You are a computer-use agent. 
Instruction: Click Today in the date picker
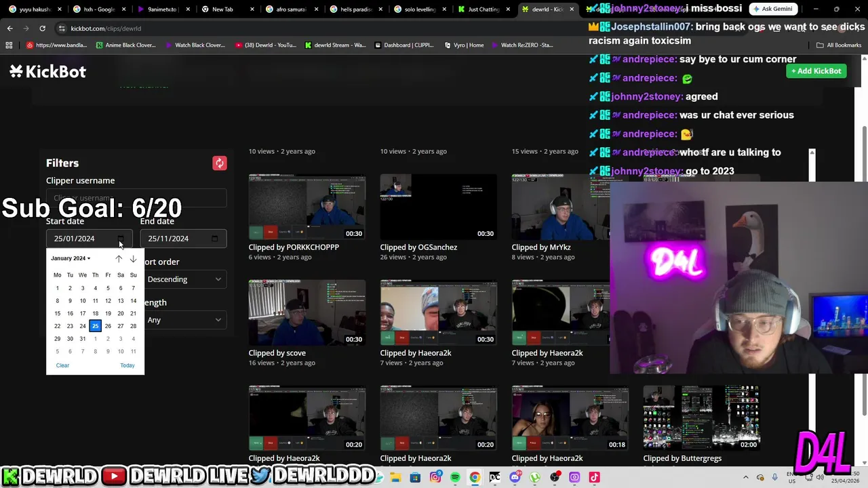(x=127, y=365)
